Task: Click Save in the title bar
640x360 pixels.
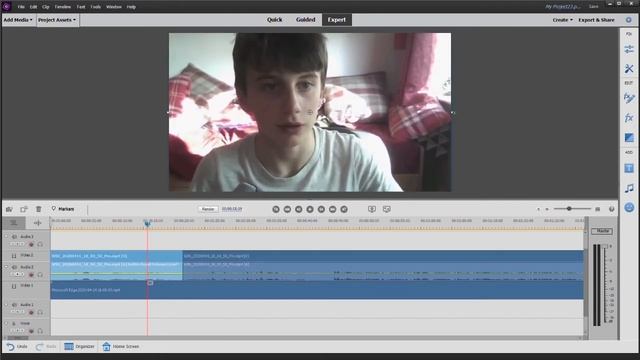Action: (x=593, y=7)
